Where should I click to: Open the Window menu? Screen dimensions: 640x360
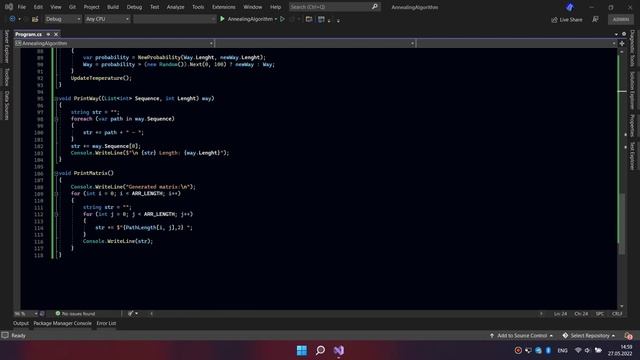[x=253, y=7]
